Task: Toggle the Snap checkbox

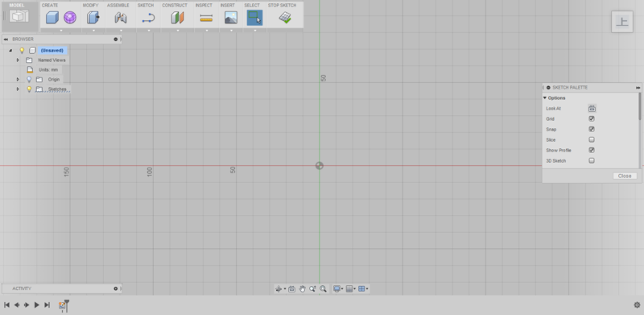Action: (592, 129)
